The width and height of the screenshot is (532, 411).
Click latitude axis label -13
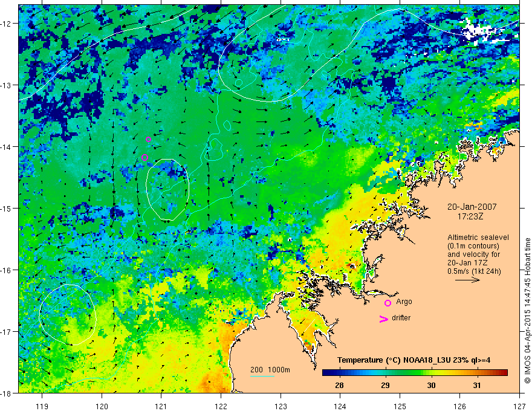coord(6,85)
